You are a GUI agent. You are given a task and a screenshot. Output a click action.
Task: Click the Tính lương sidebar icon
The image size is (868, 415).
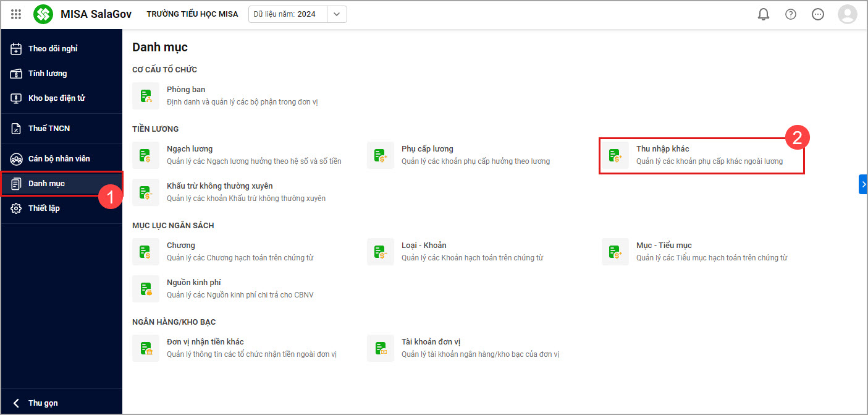coord(17,74)
